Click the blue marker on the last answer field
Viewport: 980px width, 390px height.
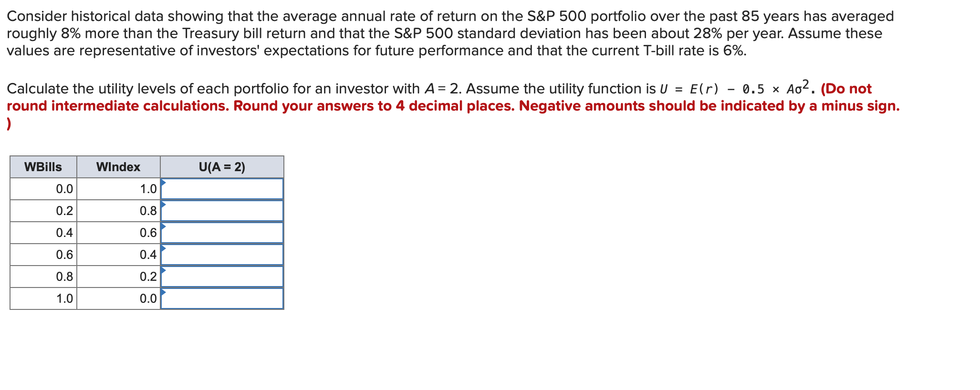[x=164, y=293]
